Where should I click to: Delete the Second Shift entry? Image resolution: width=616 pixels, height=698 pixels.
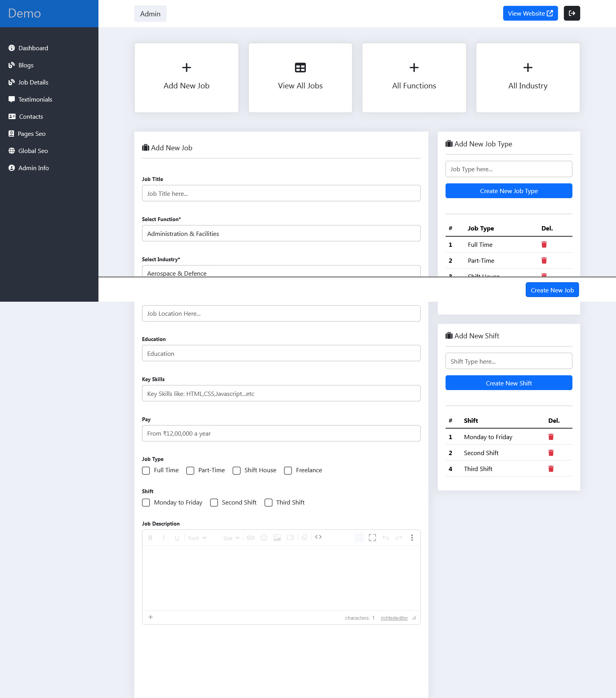(x=551, y=453)
